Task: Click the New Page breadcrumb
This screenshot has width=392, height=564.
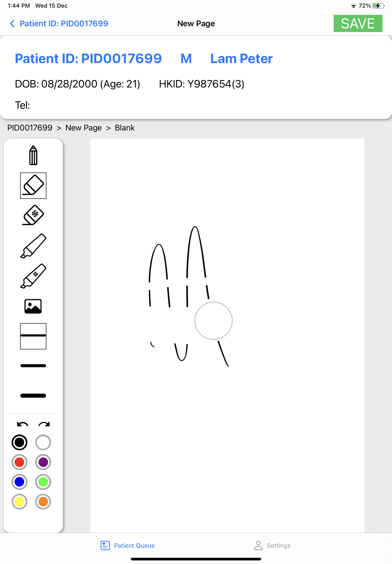Action: pyautogui.click(x=83, y=128)
